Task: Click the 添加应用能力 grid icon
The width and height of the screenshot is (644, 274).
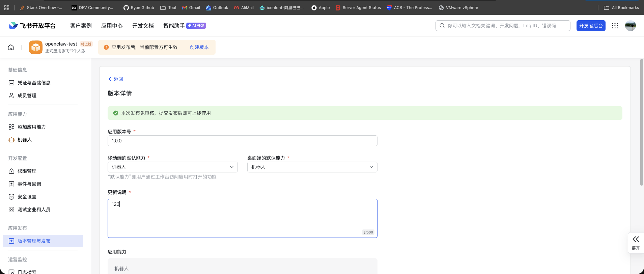Action: tap(11, 127)
